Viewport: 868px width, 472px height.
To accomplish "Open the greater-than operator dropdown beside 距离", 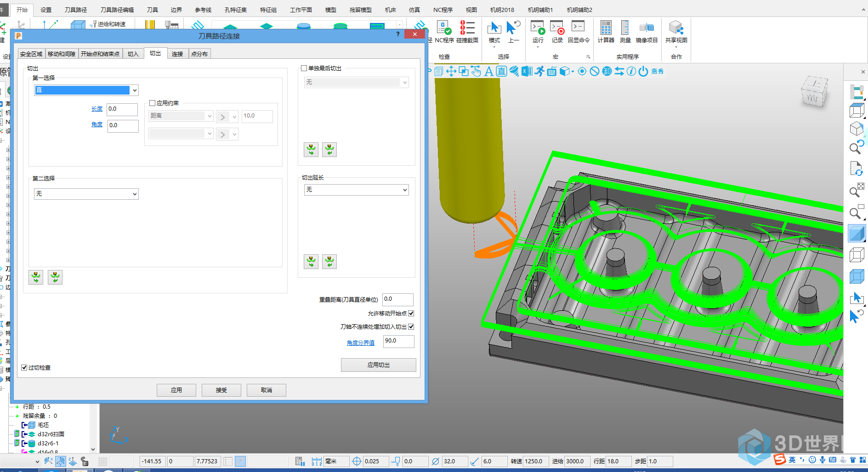I will coord(227,117).
